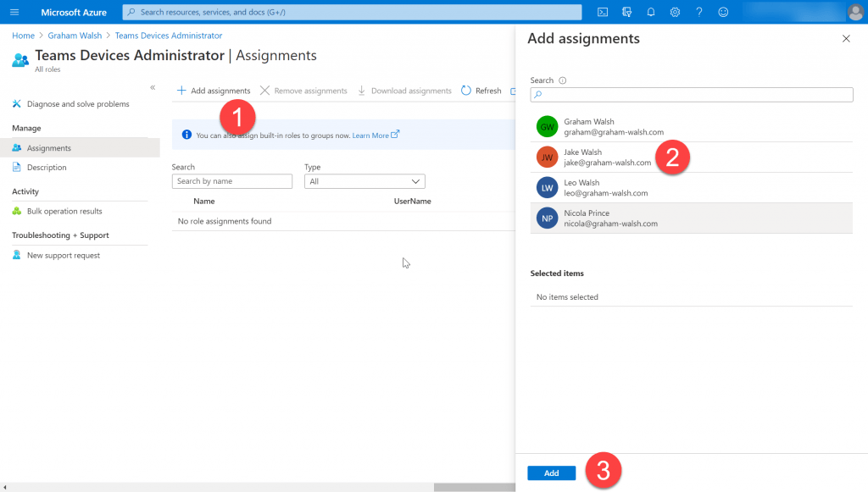Screen dimensions: 868x492
Task: Click the external link icon beside Learn More
Action: tap(395, 134)
